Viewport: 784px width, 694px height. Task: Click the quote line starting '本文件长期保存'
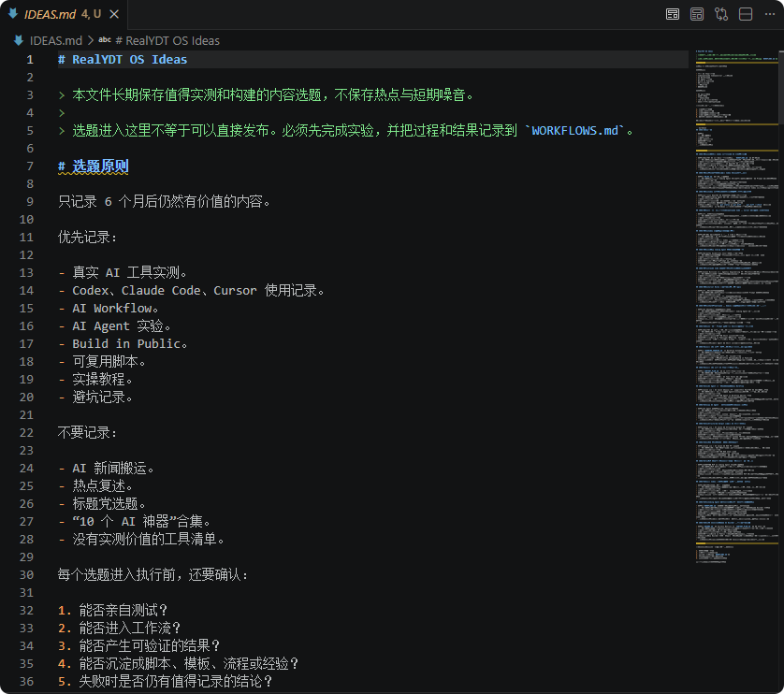[x=267, y=95]
